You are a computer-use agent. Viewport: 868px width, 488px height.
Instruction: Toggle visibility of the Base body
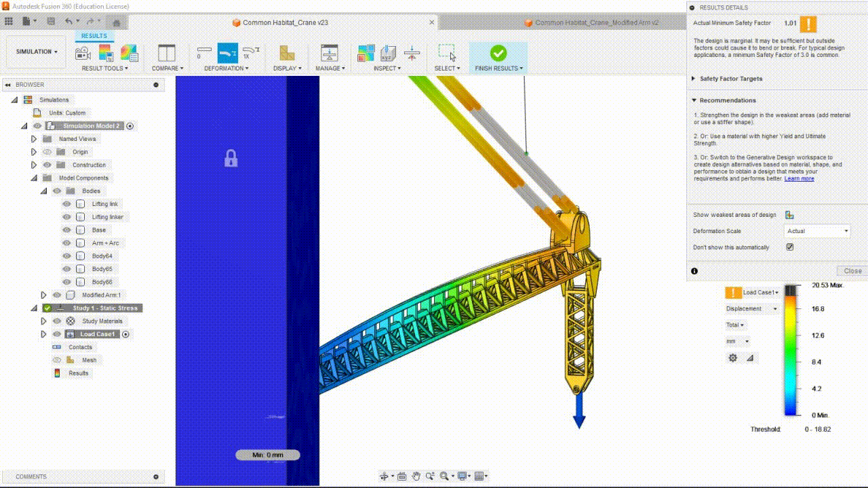point(66,230)
